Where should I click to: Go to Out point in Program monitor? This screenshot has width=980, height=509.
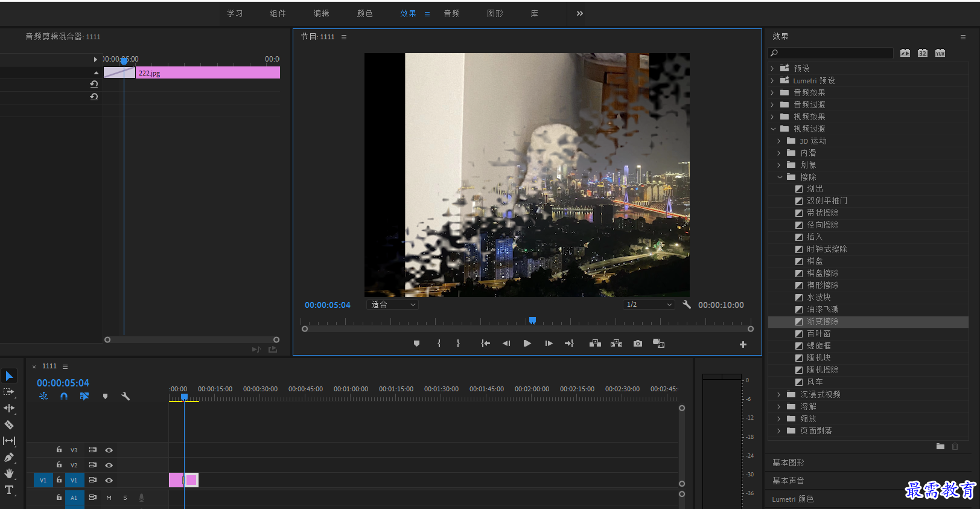[569, 344]
